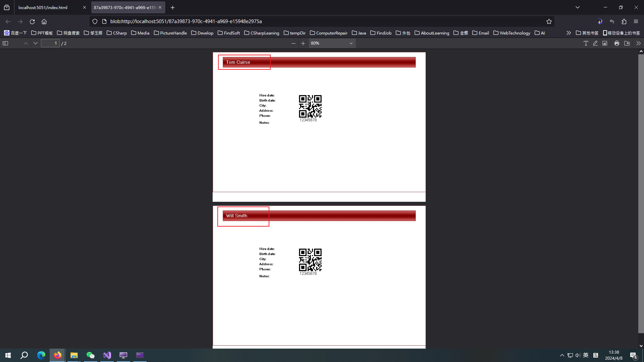
Task: Expand the PDF viewer tools menu
Action: click(x=638, y=43)
